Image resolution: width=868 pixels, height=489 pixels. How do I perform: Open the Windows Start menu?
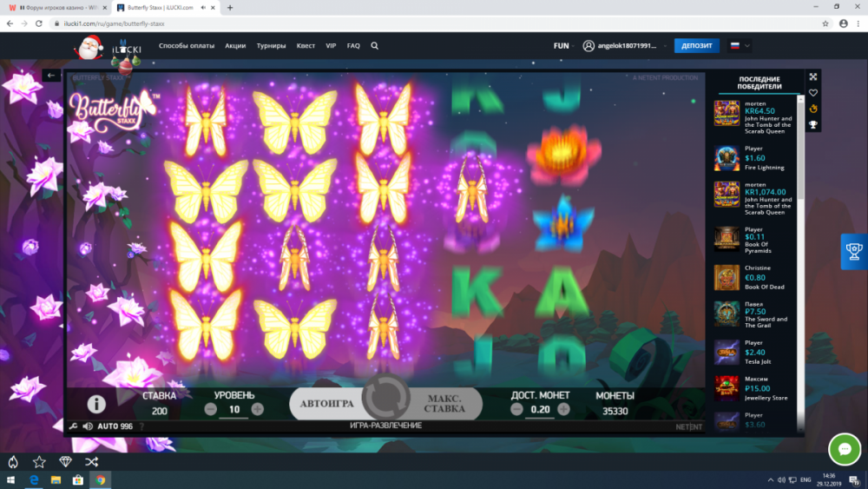(10, 480)
